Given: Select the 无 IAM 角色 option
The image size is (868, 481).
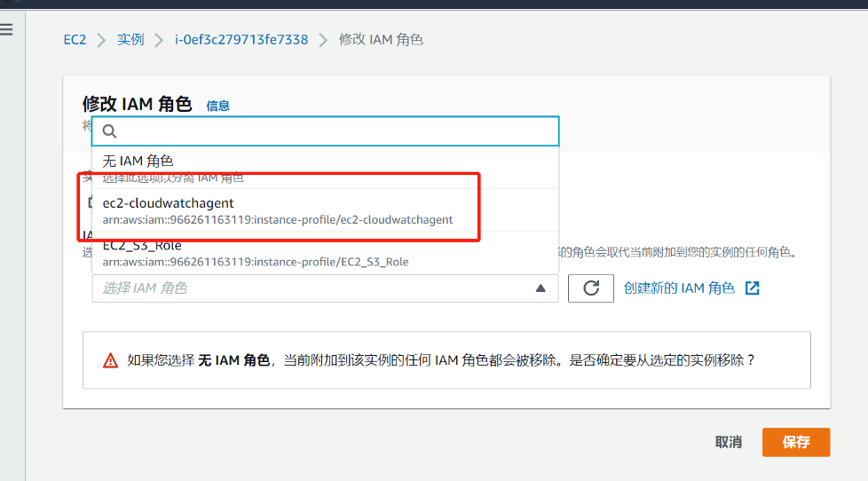Looking at the screenshot, I should (x=326, y=168).
